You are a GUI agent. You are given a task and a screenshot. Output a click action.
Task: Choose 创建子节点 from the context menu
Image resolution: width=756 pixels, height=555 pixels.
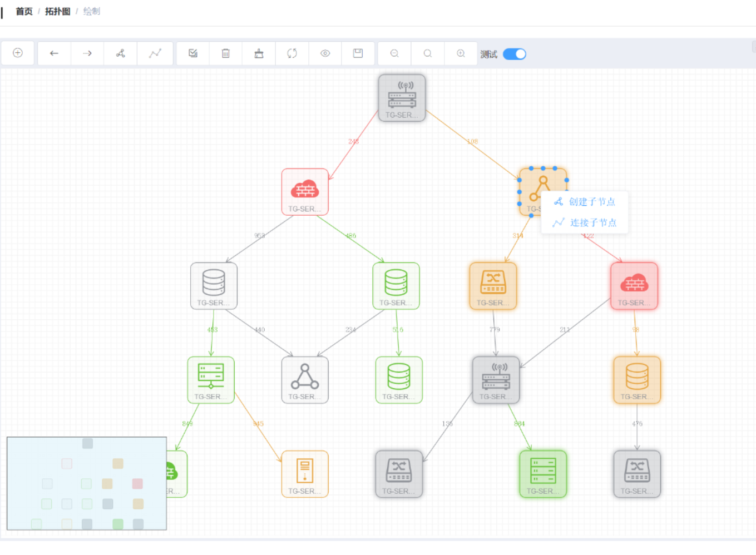click(585, 202)
